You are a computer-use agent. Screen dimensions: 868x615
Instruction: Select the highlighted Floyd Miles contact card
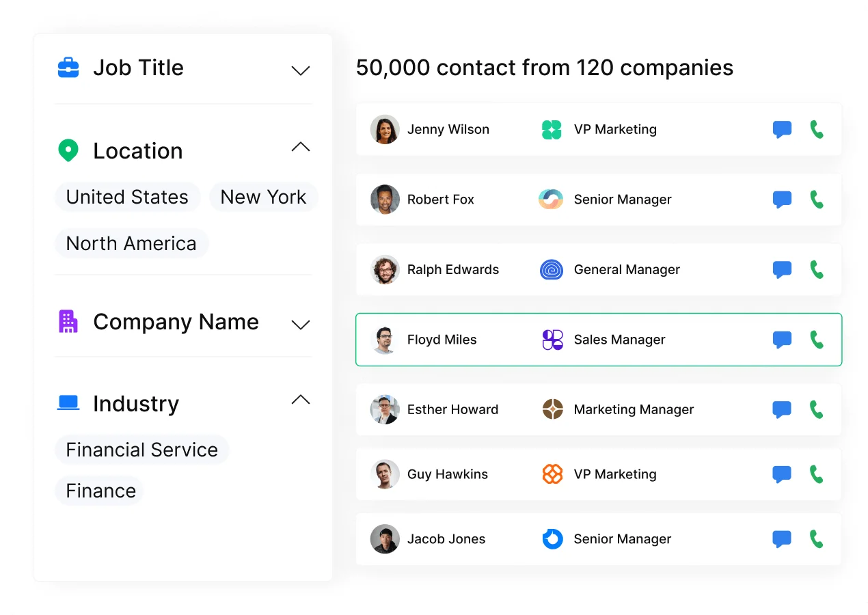599,339
